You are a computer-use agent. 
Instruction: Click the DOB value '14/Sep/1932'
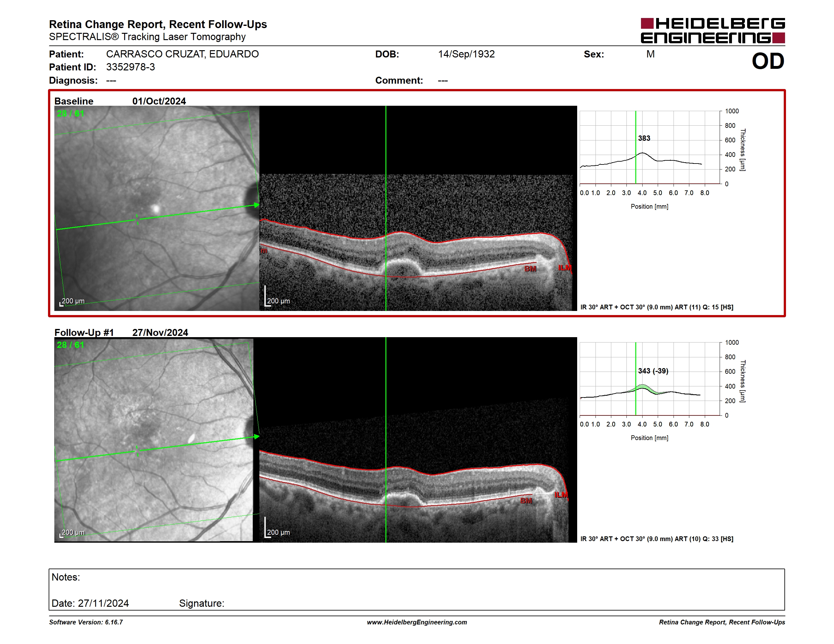(x=466, y=54)
